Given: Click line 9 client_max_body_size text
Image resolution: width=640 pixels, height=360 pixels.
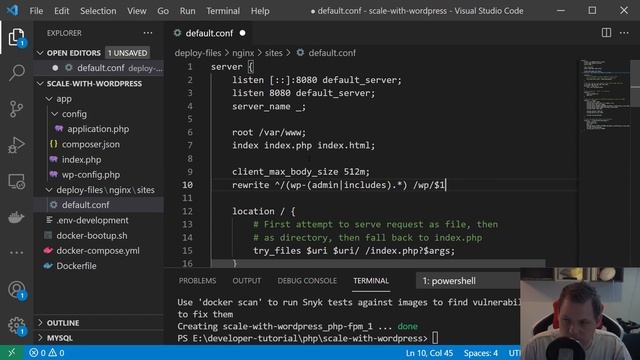Looking at the screenshot, I should coord(301,172).
